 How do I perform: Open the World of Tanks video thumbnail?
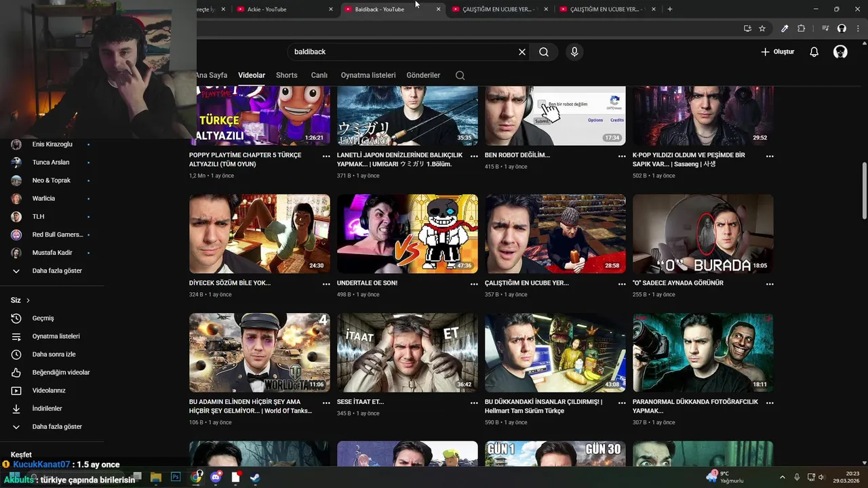[260, 352]
